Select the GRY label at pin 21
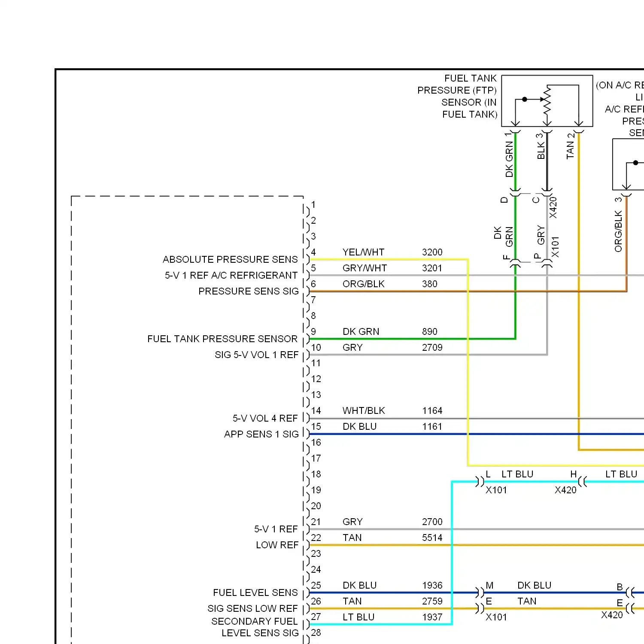Viewport: 644px width, 644px height. (352, 522)
